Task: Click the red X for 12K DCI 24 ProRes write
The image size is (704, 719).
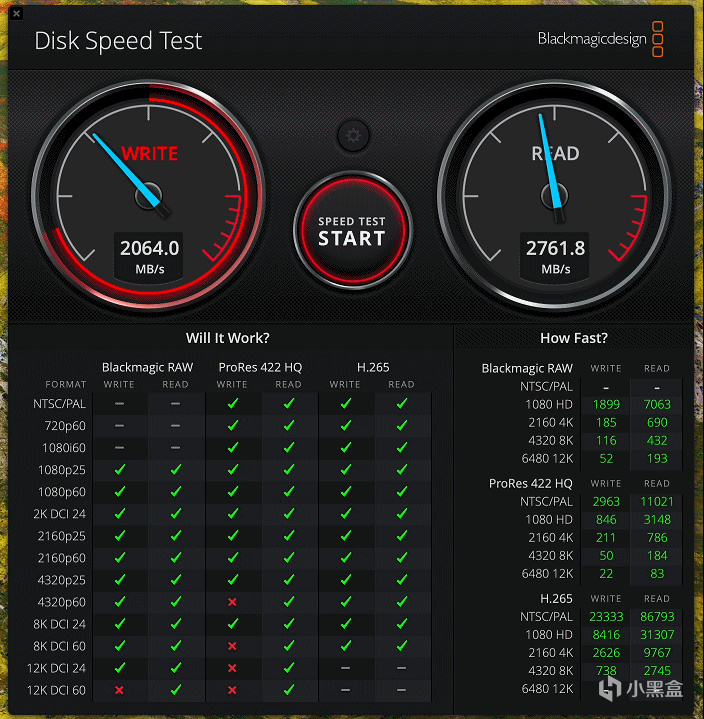Action: click(232, 668)
